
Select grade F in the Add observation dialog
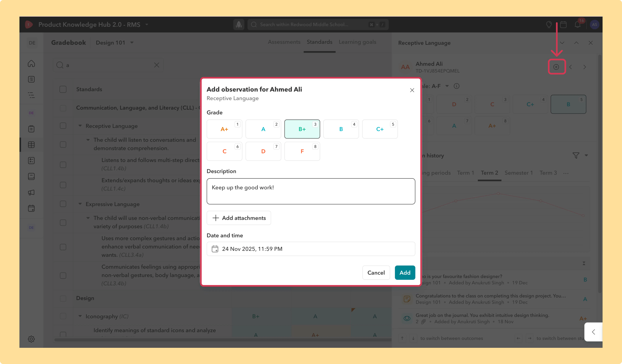pos(302,151)
